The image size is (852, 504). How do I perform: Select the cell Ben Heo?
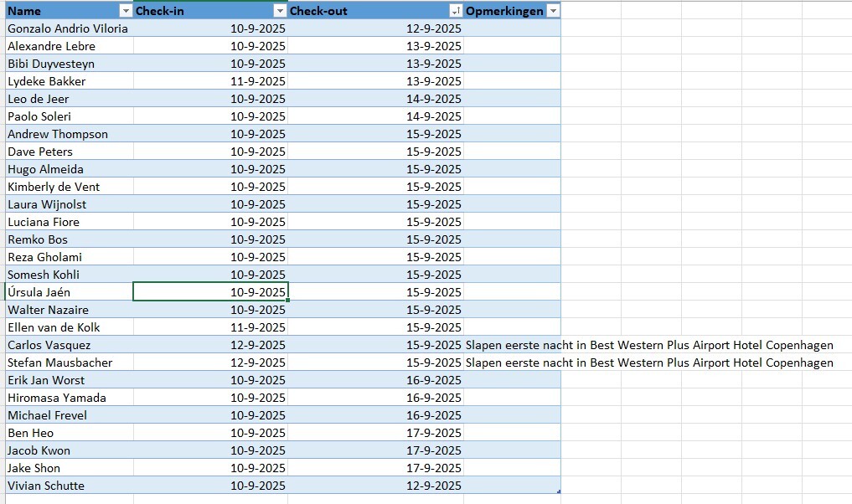[69, 433]
